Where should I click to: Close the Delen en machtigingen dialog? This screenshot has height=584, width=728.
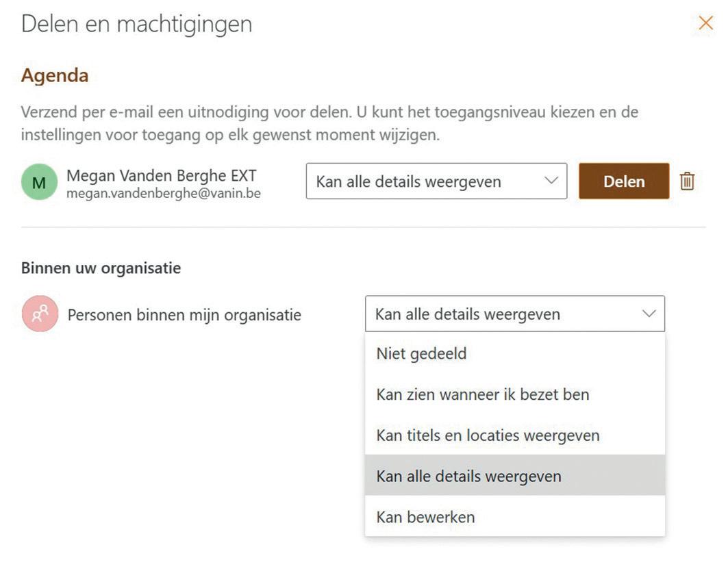pos(705,24)
